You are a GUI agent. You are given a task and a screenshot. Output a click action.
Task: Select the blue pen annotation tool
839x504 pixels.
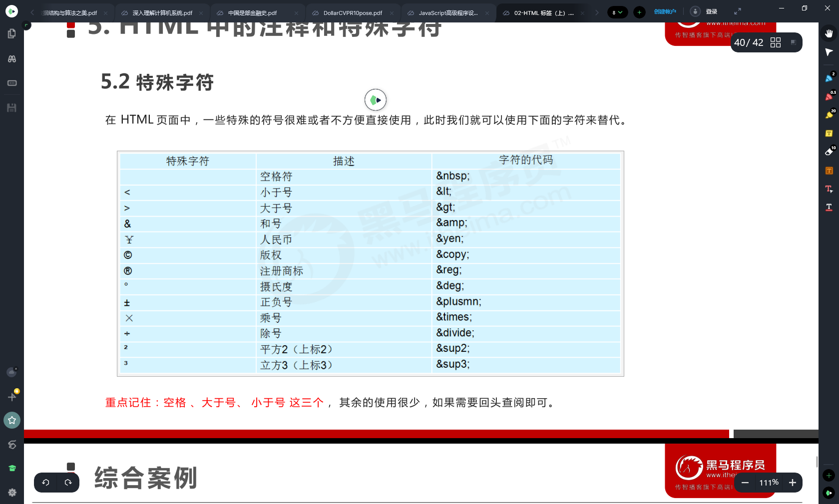pyautogui.click(x=828, y=77)
